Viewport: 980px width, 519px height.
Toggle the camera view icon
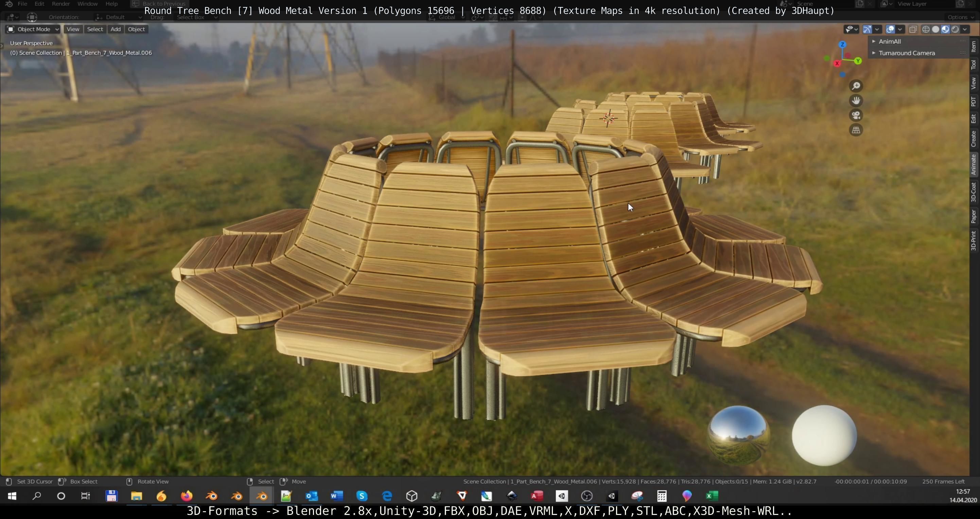click(x=856, y=115)
